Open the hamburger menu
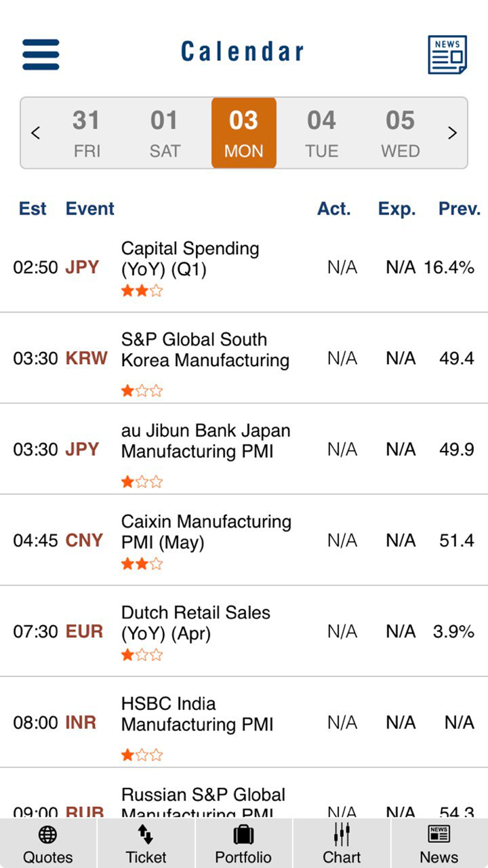 (x=41, y=54)
